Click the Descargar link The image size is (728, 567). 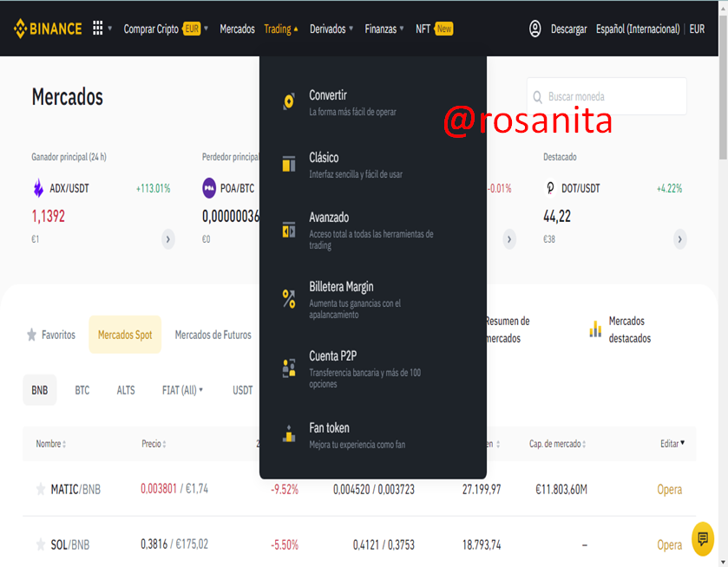(568, 29)
